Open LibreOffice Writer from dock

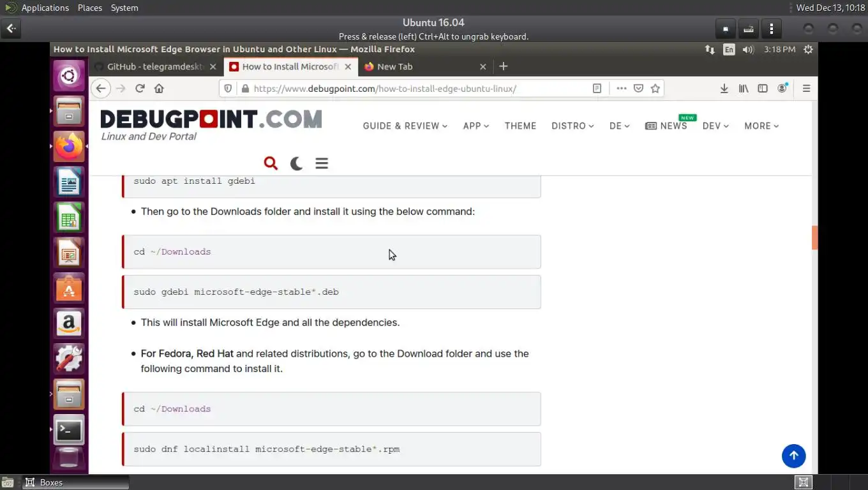[69, 182]
